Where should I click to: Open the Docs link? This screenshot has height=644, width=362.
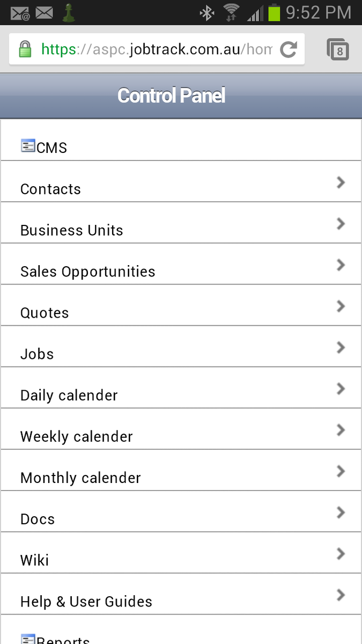coord(38,519)
